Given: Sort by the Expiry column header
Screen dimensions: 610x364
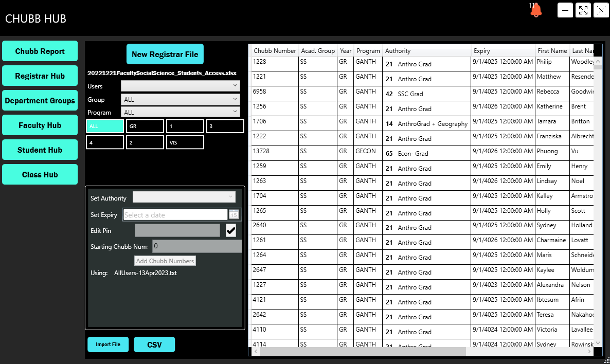Looking at the screenshot, I should click(503, 51).
